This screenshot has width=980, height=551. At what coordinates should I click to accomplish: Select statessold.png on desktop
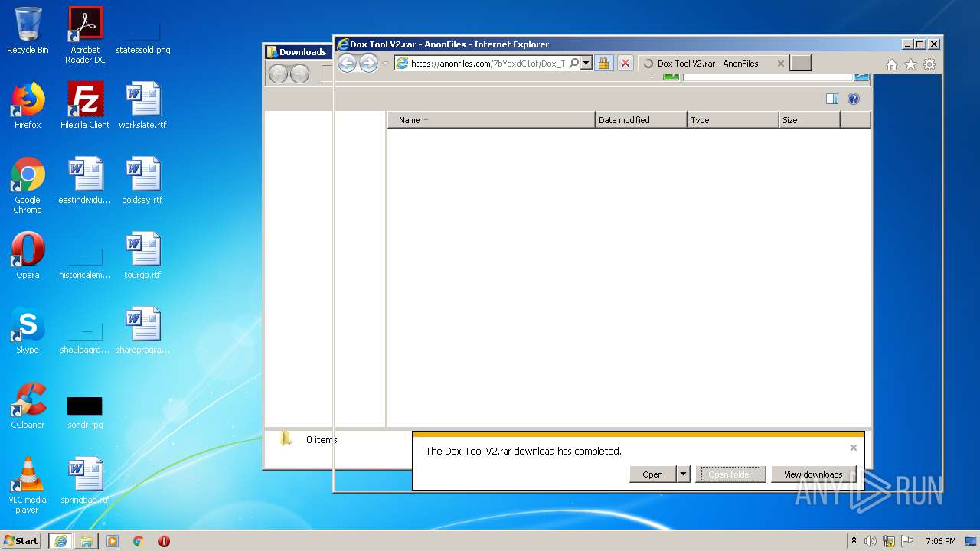143,31
